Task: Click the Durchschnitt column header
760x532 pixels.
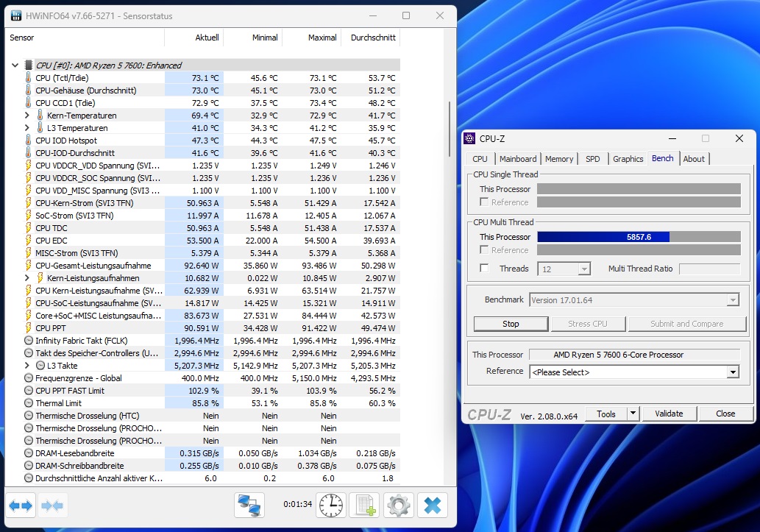Action: tap(371, 38)
